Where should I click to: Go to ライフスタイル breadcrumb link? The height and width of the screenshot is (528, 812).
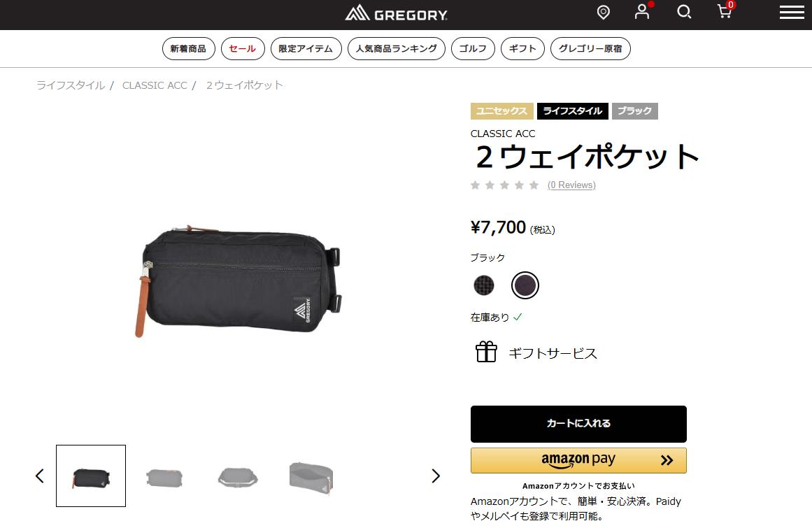tap(71, 85)
